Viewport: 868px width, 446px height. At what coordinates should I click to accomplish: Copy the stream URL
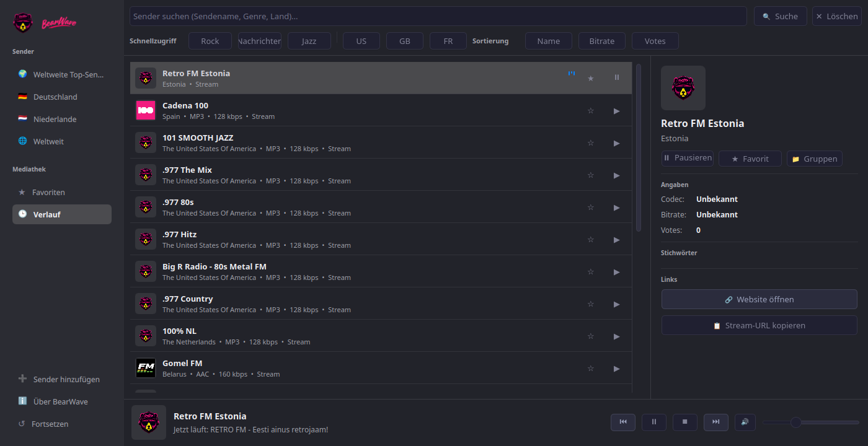coord(759,325)
